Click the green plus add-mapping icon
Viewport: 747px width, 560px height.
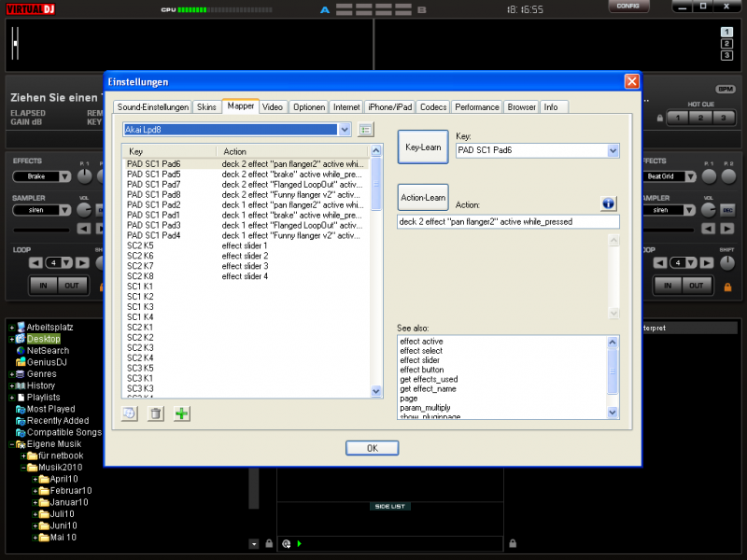(181, 413)
